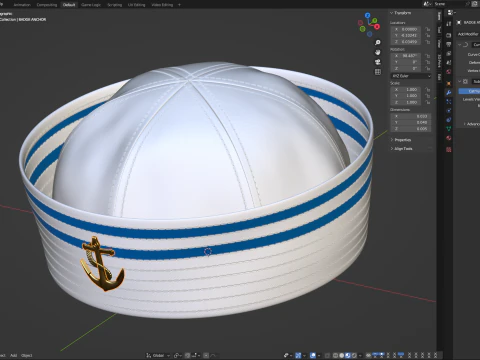This screenshot has height=360, width=480.
Task: Click the Location X value field
Action: coord(406,29)
